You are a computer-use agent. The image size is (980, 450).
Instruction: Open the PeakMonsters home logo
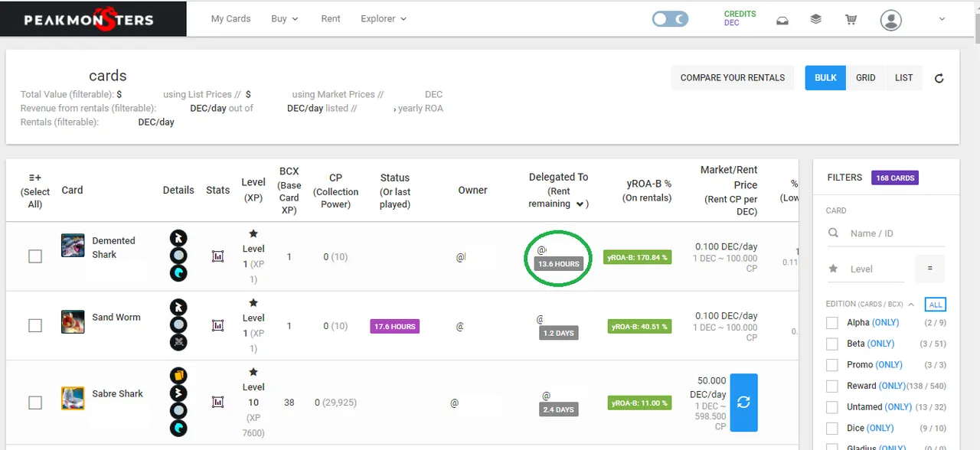pos(89,19)
